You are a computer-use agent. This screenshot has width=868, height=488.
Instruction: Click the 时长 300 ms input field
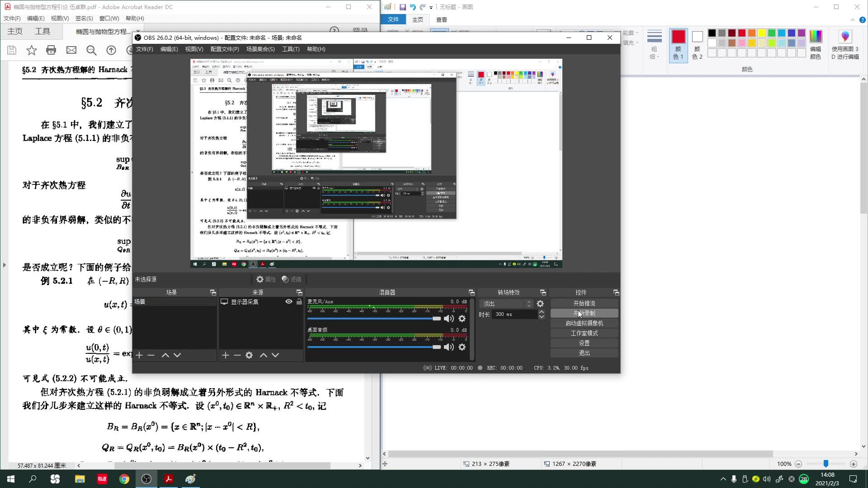[514, 314]
